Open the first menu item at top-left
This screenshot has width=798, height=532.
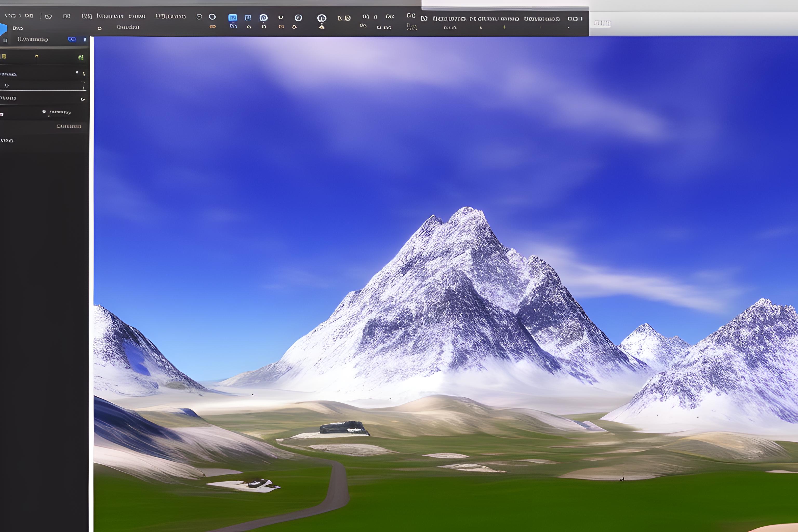tap(10, 16)
